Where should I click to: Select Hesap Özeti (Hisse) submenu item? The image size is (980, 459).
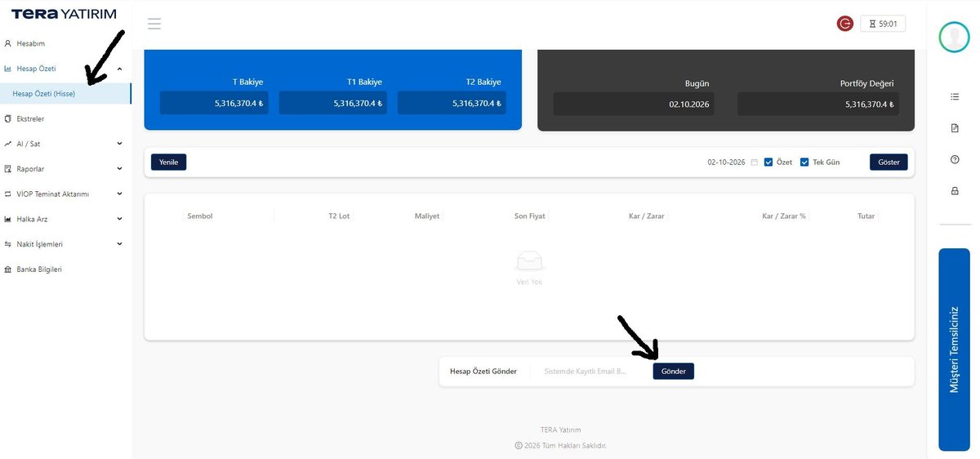click(65, 94)
